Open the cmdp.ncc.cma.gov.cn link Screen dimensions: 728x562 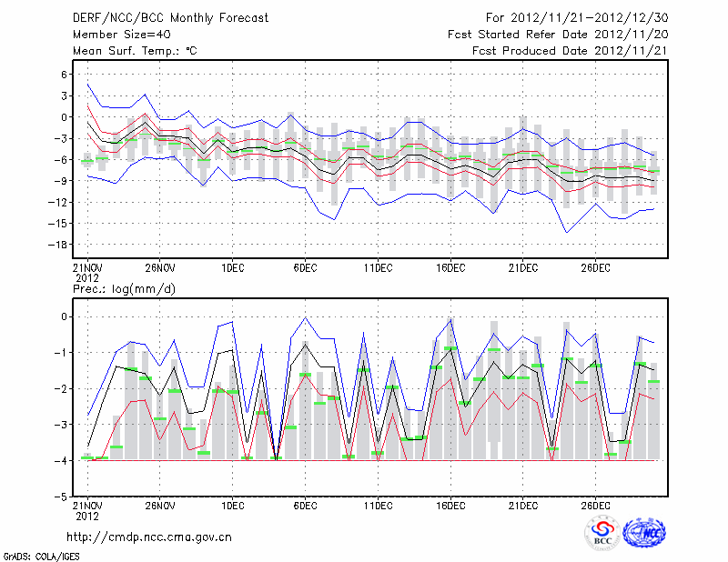[x=150, y=537]
